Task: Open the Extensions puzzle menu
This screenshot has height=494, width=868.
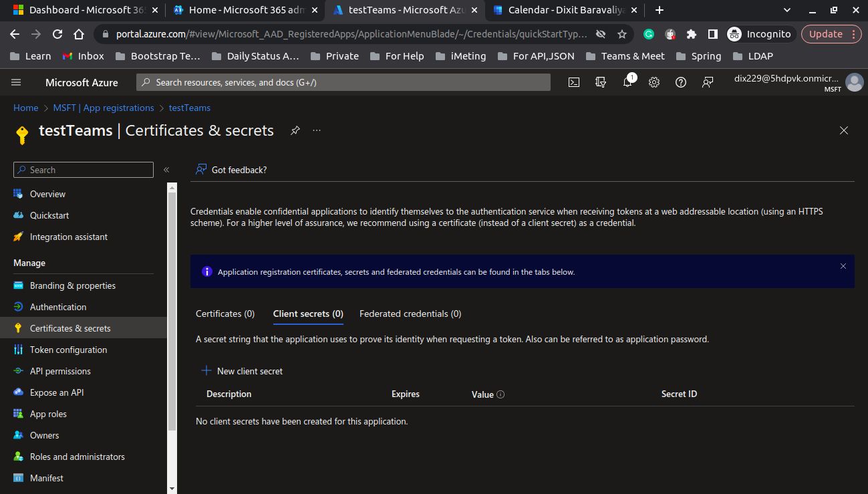Action: 692,34
